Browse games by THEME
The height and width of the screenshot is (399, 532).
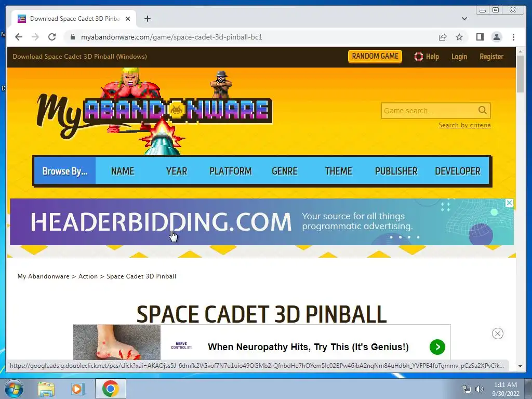click(338, 171)
